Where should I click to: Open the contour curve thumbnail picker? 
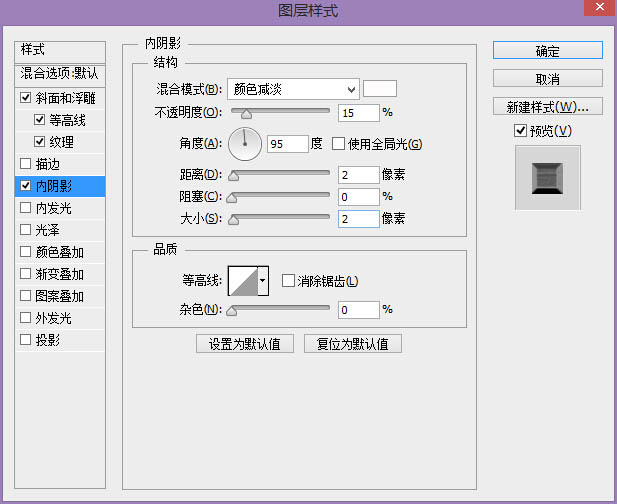pos(243,281)
